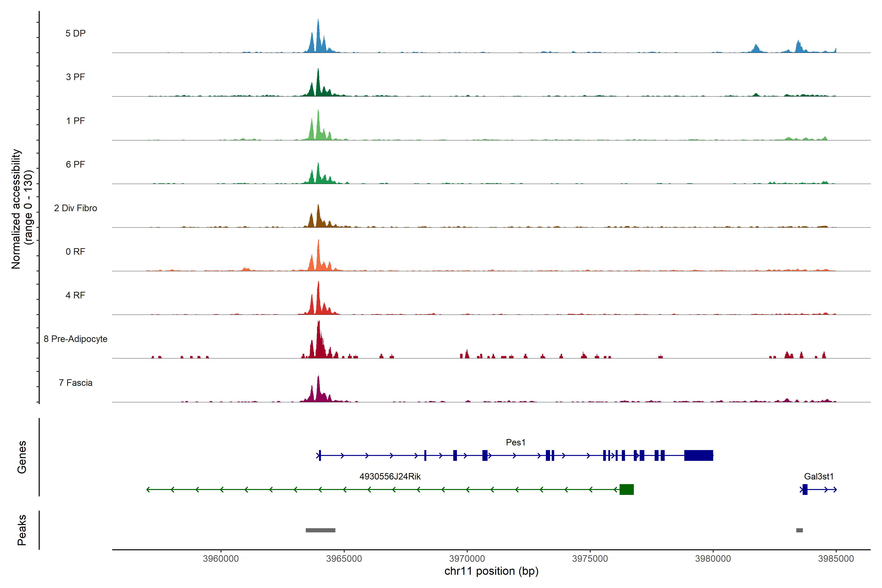Click the large final Pes1 exon block
The width and height of the screenshot is (882, 588).
(698, 455)
